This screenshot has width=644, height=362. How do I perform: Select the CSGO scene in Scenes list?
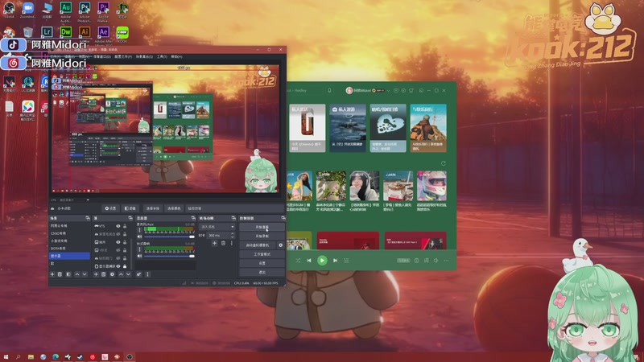click(x=69, y=233)
